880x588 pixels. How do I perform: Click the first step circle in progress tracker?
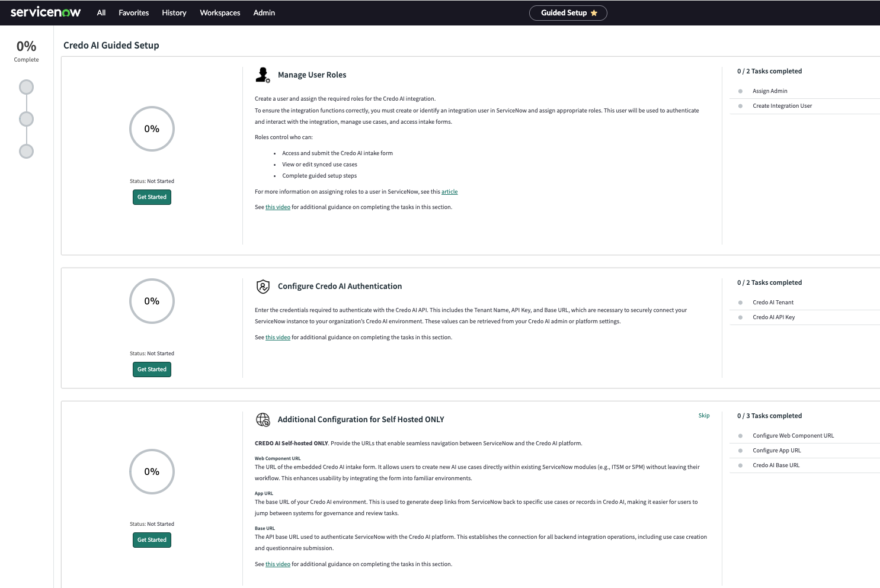[26, 87]
